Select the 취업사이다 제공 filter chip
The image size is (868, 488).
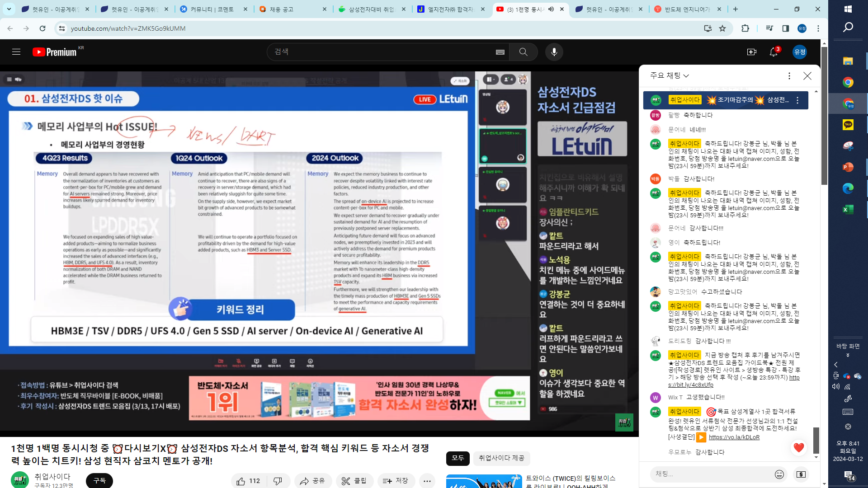click(x=501, y=458)
